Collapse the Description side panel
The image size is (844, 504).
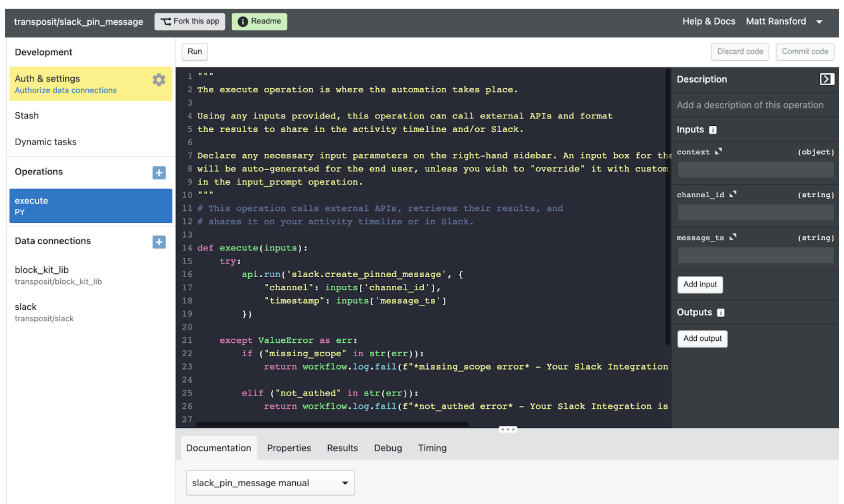coord(826,79)
